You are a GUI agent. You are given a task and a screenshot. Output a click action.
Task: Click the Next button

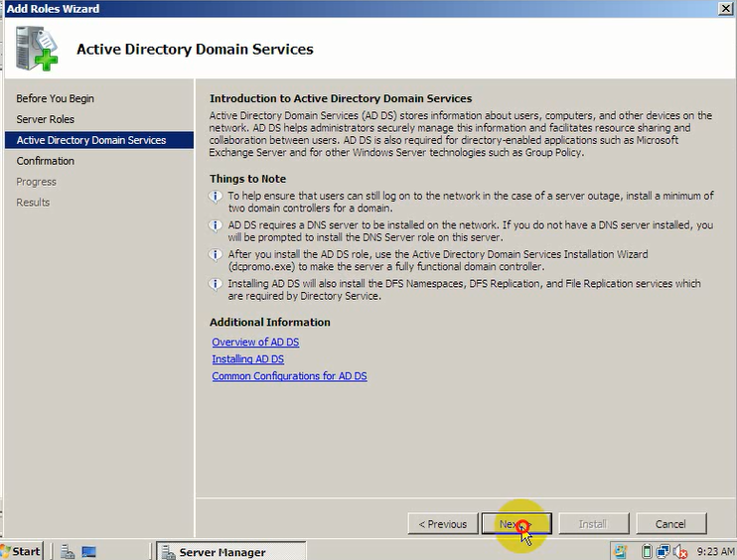pyautogui.click(x=516, y=524)
